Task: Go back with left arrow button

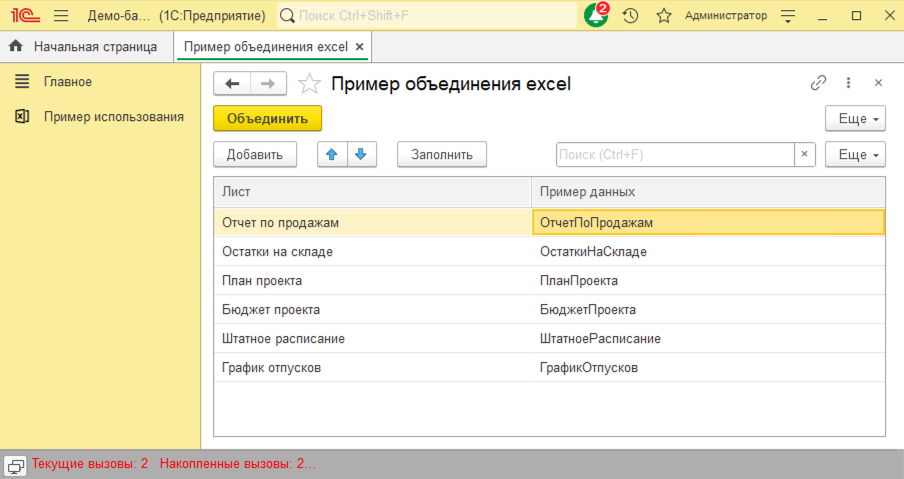Action: click(232, 84)
